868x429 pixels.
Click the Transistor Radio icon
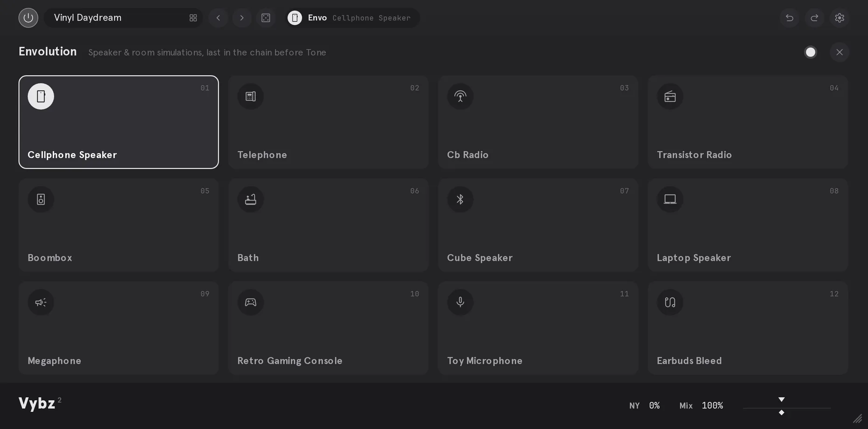click(x=670, y=97)
